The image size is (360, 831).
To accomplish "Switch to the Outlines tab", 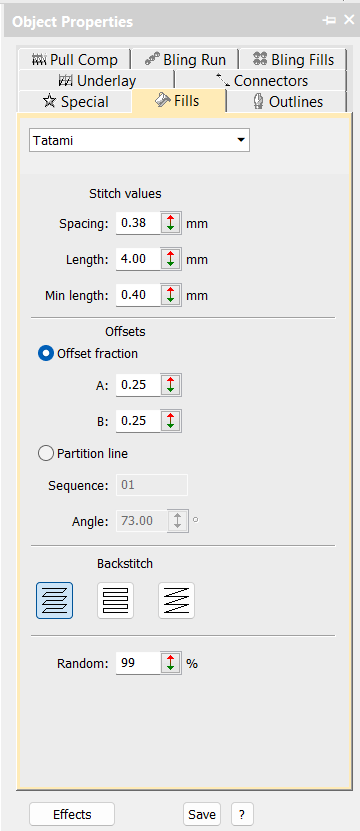I will click(x=287, y=102).
